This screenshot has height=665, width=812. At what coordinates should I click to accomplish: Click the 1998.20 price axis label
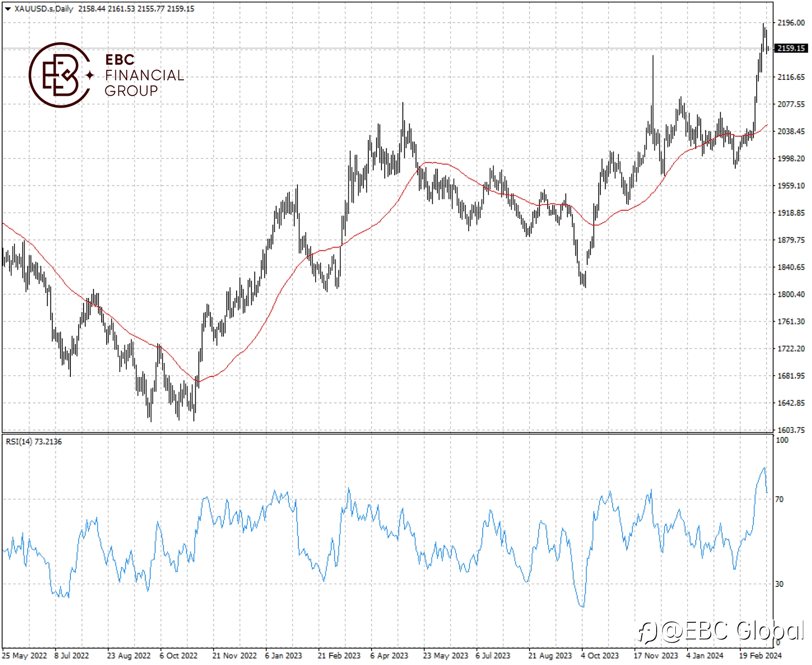(x=791, y=159)
